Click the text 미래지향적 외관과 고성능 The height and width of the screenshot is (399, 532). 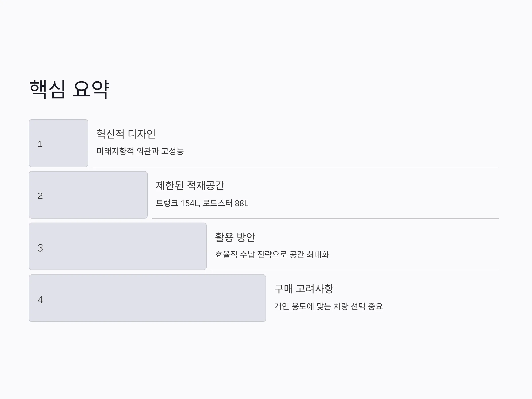[x=140, y=151]
